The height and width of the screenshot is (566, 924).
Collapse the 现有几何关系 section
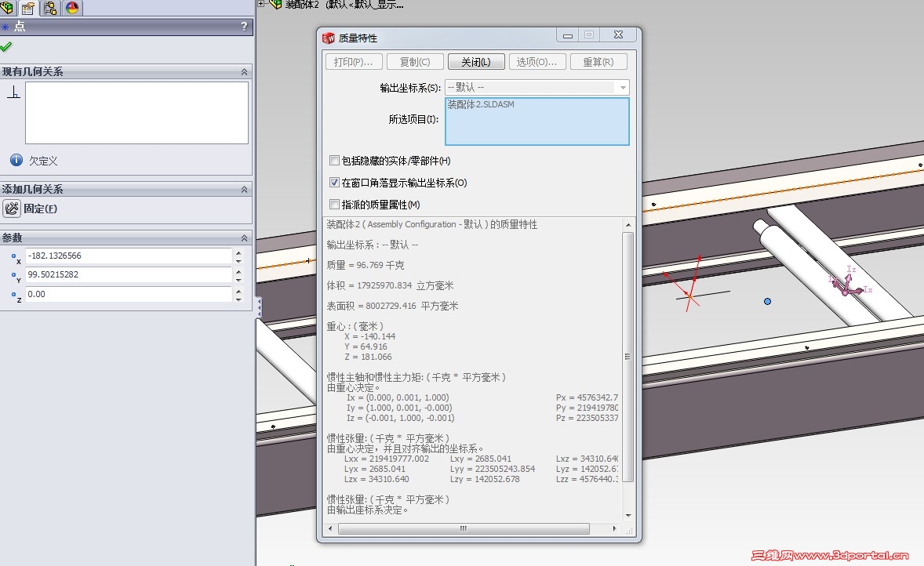[x=244, y=71]
